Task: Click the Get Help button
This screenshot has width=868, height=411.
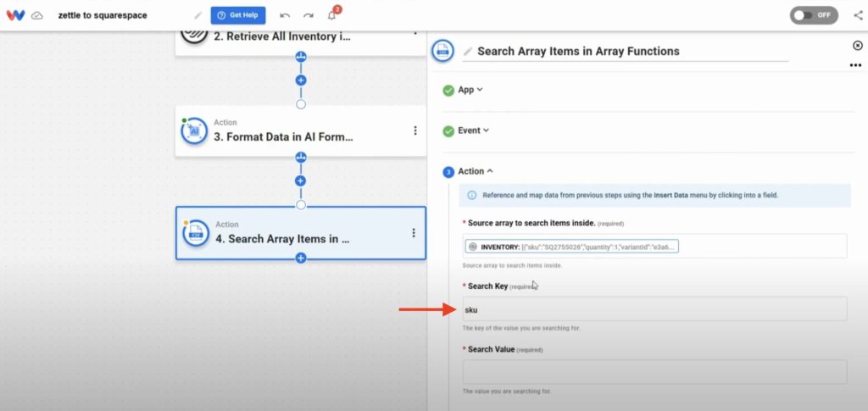Action: (x=238, y=15)
